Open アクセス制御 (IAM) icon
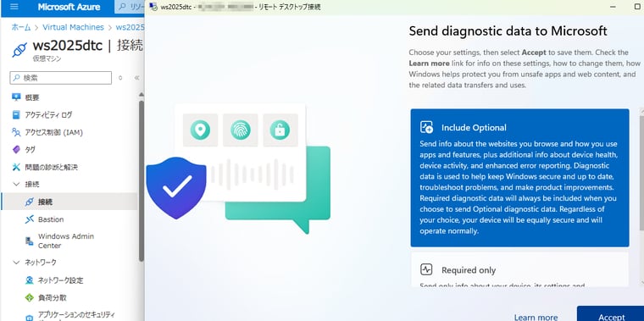The image size is (644, 321). point(16,132)
